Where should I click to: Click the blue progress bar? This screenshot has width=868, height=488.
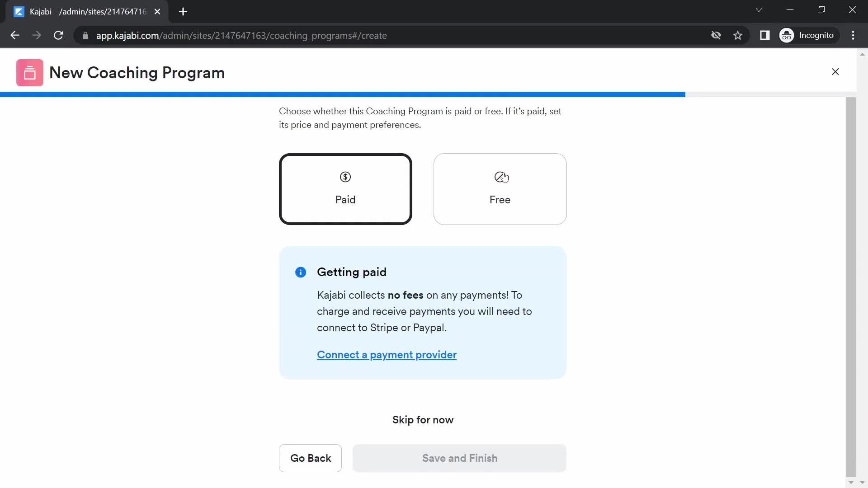(x=343, y=94)
